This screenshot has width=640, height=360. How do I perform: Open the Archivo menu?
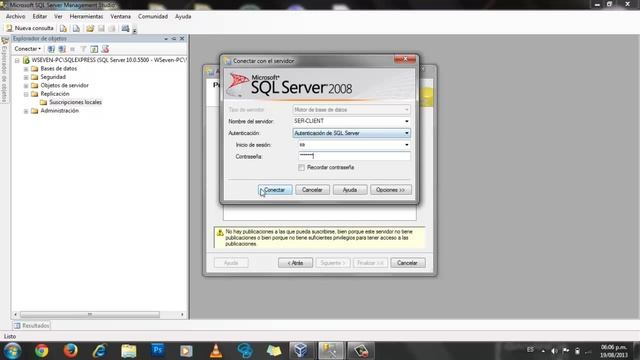16,16
